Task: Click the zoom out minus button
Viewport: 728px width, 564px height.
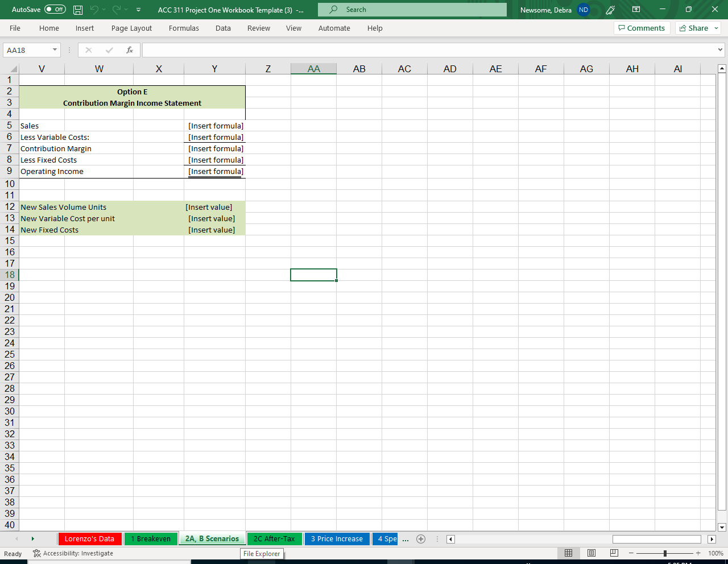Action: click(631, 553)
